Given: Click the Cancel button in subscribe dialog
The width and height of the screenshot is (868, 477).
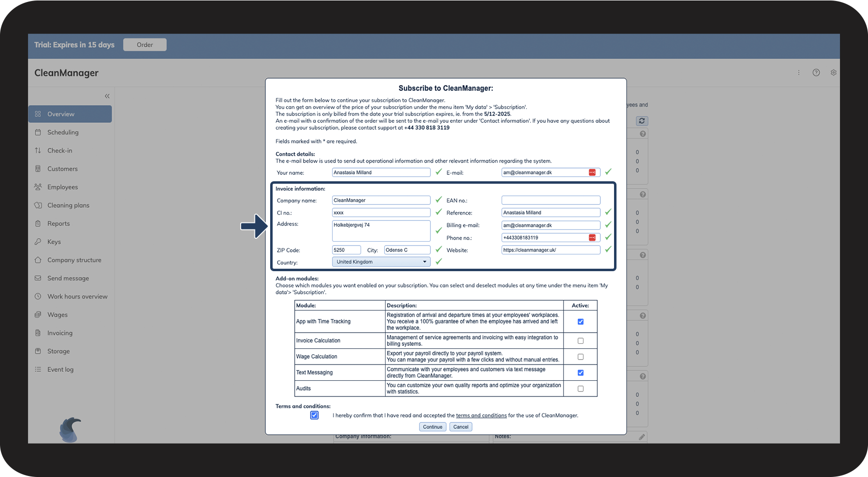Looking at the screenshot, I should pos(461,427).
